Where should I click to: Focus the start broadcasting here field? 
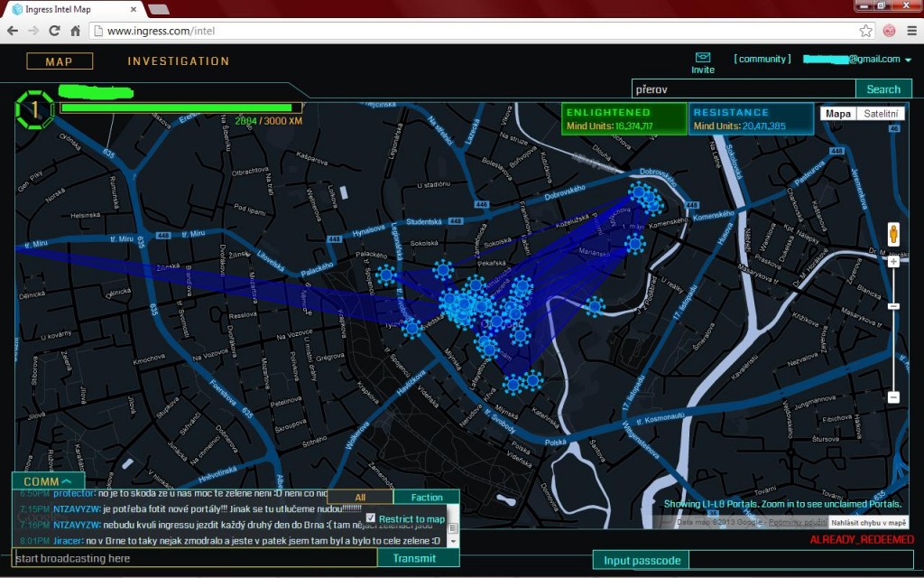[x=195, y=558]
